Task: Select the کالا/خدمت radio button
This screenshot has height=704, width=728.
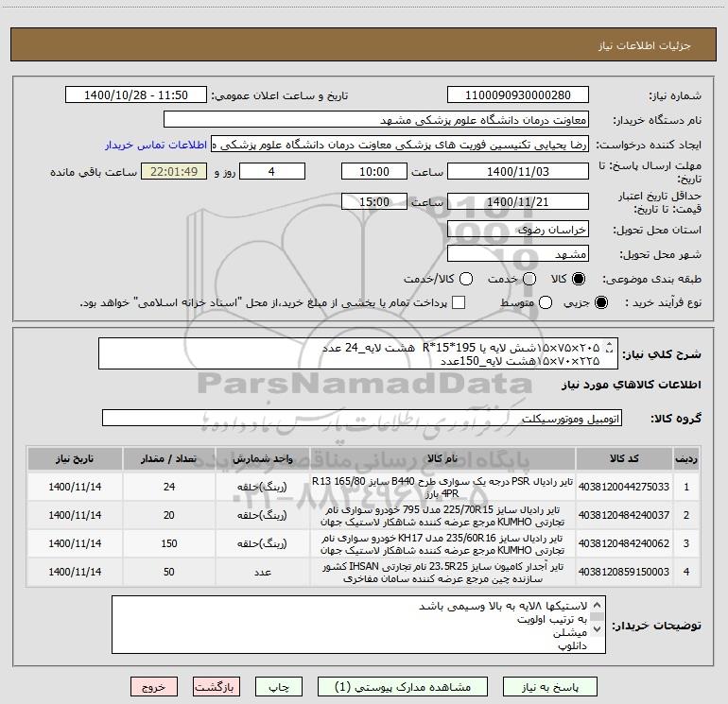Action: pos(466,279)
